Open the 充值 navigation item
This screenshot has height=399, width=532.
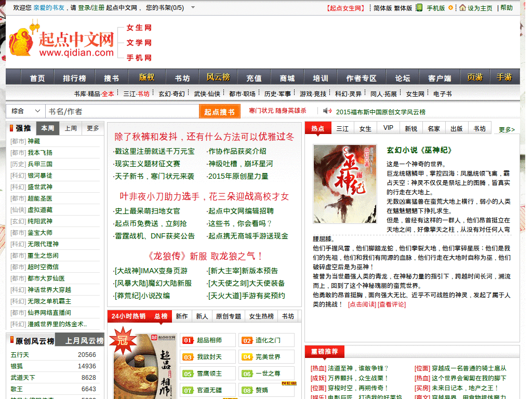[x=254, y=78]
